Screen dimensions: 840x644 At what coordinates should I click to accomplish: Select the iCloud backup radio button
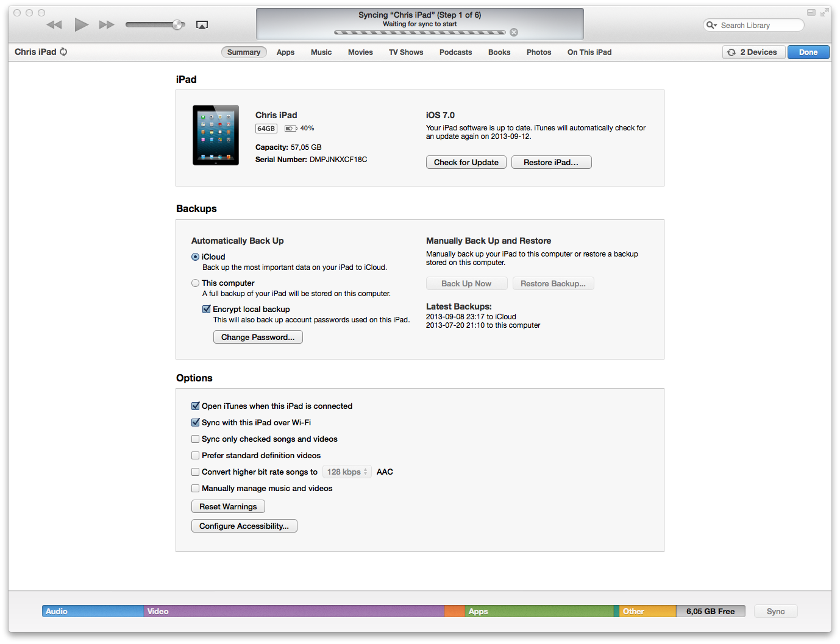pos(195,257)
